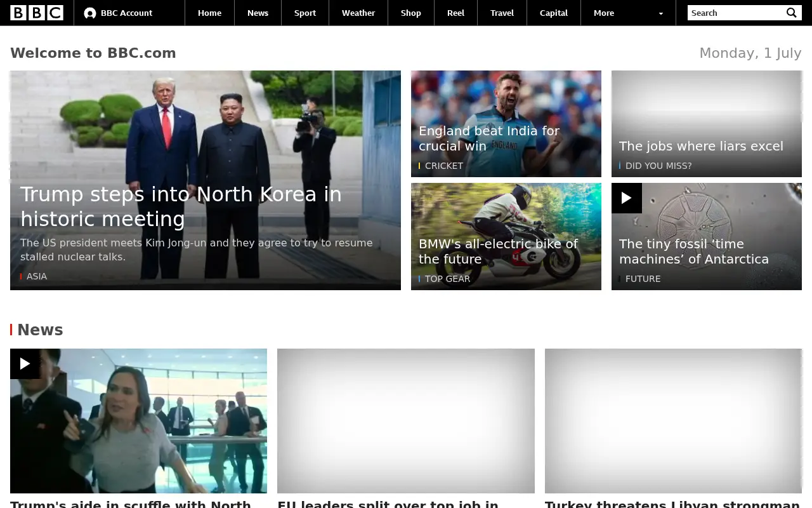Click the CRICKET category tag
The width and height of the screenshot is (812, 508).
[x=444, y=166]
